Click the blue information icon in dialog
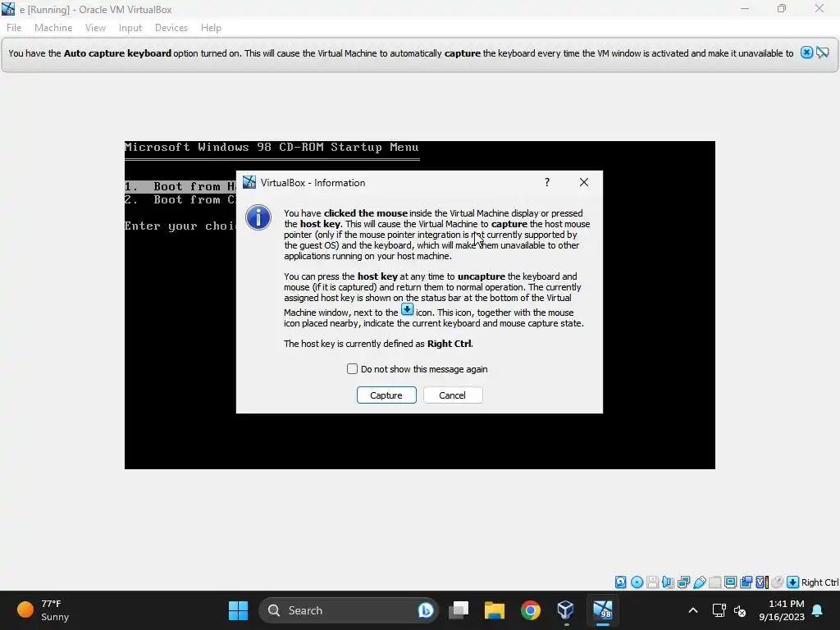 coord(258,217)
